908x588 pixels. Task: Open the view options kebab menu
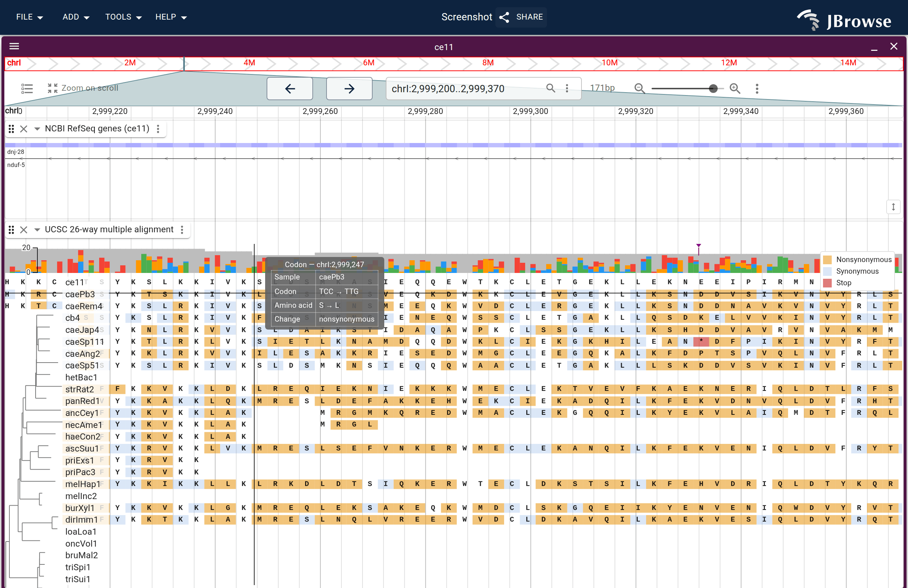757,89
